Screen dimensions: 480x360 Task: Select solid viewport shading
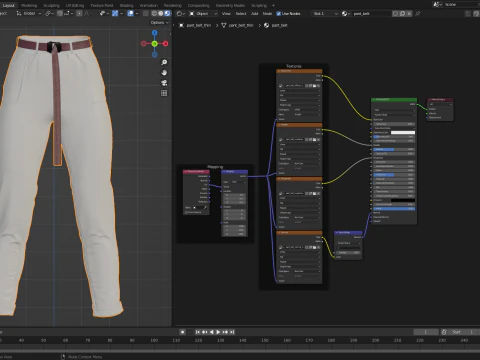161,13
